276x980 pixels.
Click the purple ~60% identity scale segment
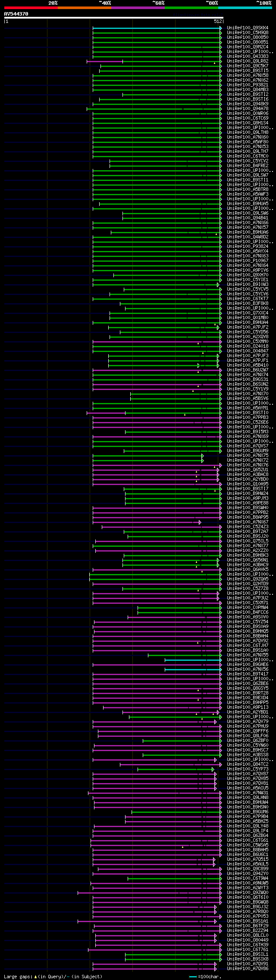[x=138, y=8]
